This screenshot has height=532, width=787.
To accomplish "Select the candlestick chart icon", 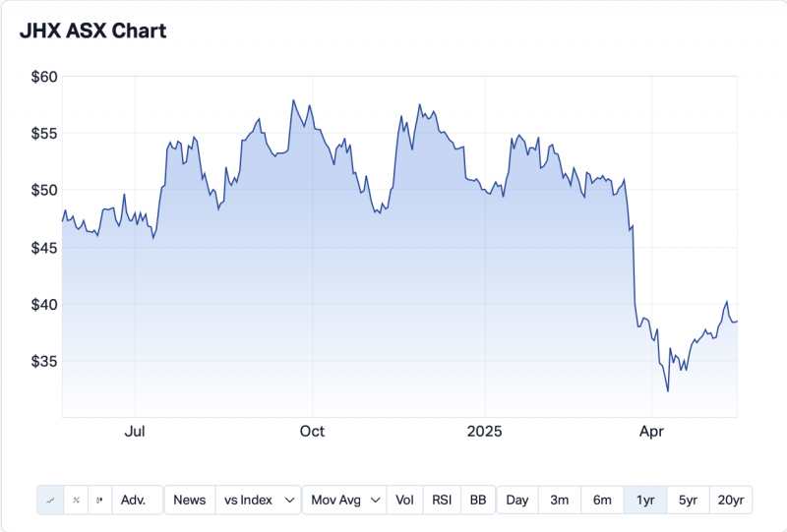I will [99, 500].
